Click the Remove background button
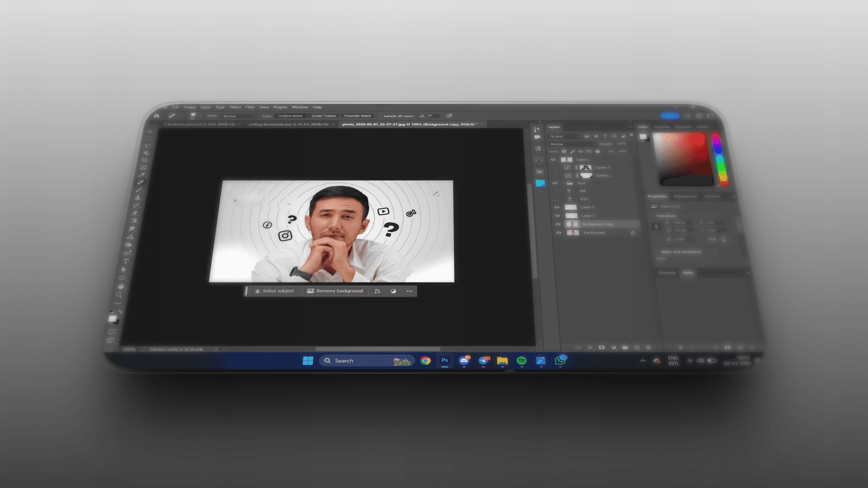The image size is (868, 488). (x=335, y=291)
